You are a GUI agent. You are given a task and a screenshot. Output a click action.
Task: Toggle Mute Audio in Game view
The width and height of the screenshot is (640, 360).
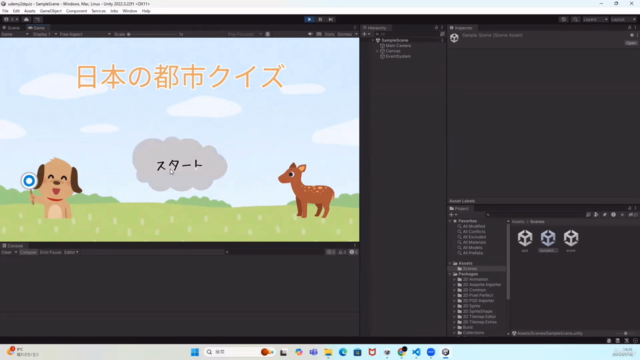(x=310, y=34)
